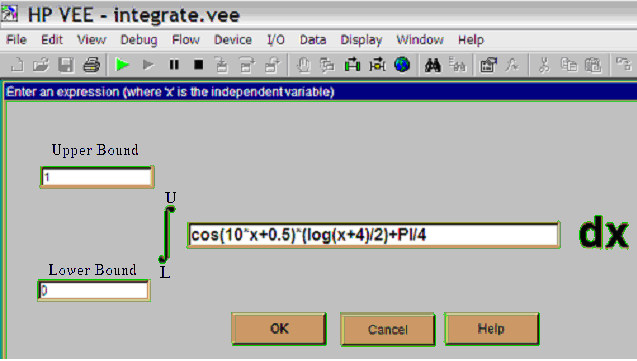Click the Upper Bound input field
The height and width of the screenshot is (361, 637).
(x=97, y=177)
